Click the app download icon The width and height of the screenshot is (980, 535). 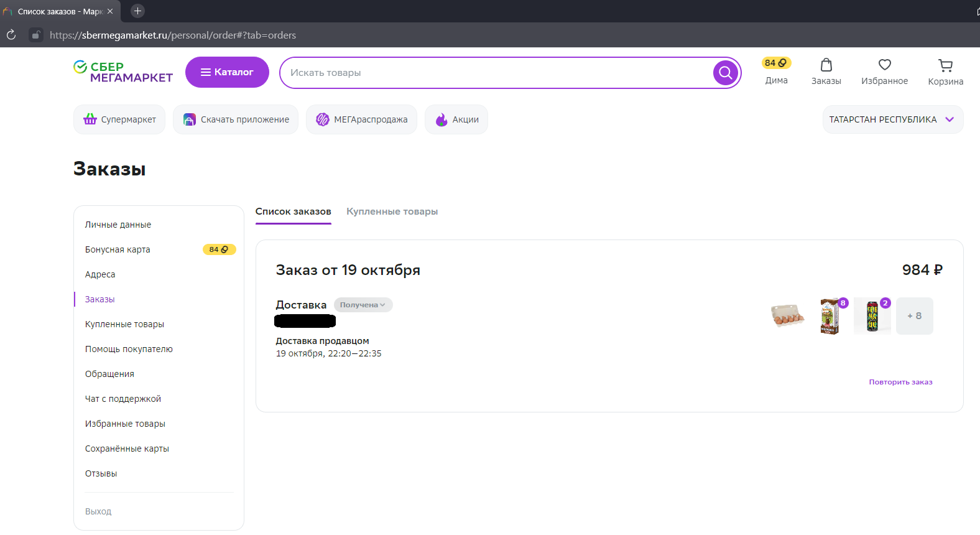pyautogui.click(x=190, y=119)
